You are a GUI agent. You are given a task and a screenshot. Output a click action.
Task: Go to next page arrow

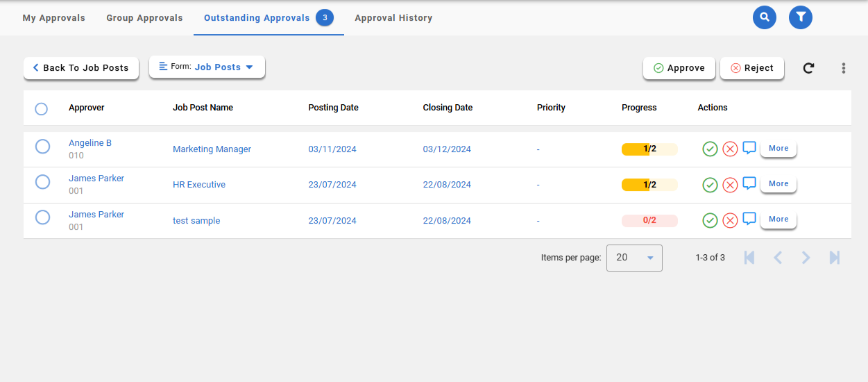806,258
